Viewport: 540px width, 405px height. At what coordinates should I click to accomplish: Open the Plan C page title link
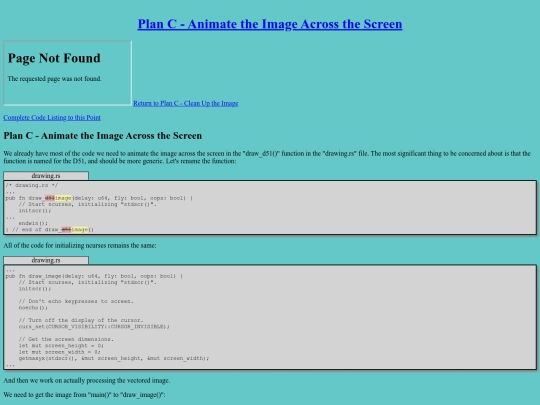tap(270, 24)
